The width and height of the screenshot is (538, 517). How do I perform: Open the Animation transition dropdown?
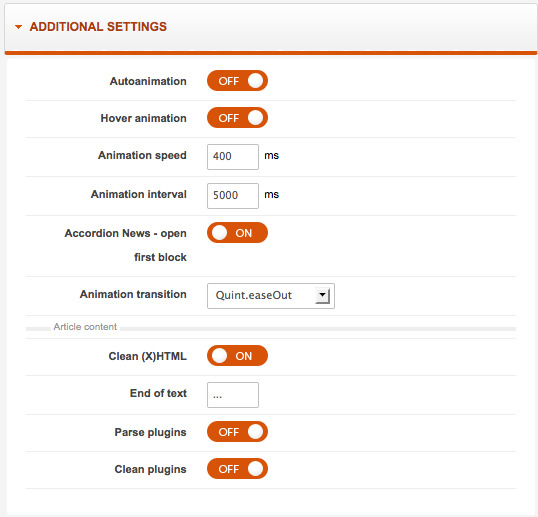tap(271, 296)
